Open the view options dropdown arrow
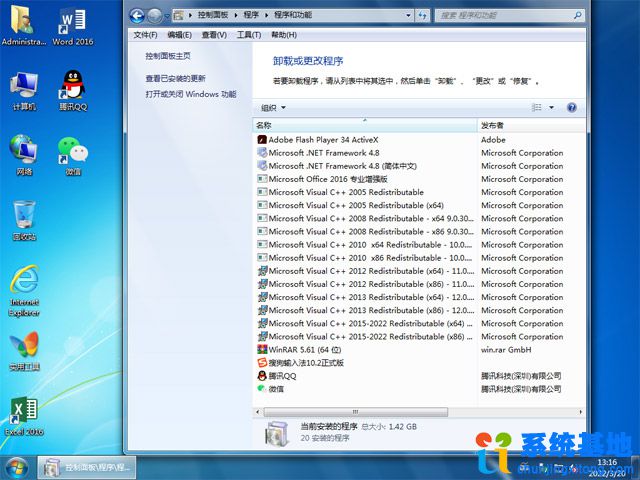 pos(551,107)
